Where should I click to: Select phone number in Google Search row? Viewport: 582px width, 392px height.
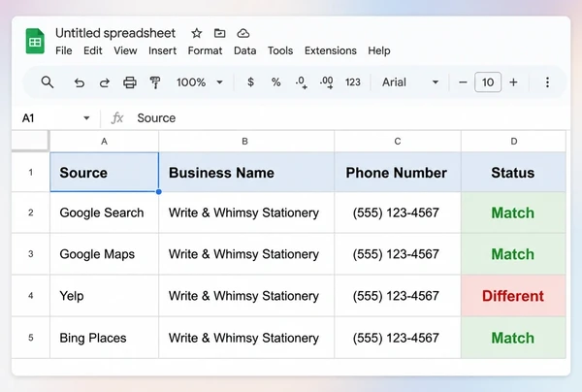tap(398, 212)
